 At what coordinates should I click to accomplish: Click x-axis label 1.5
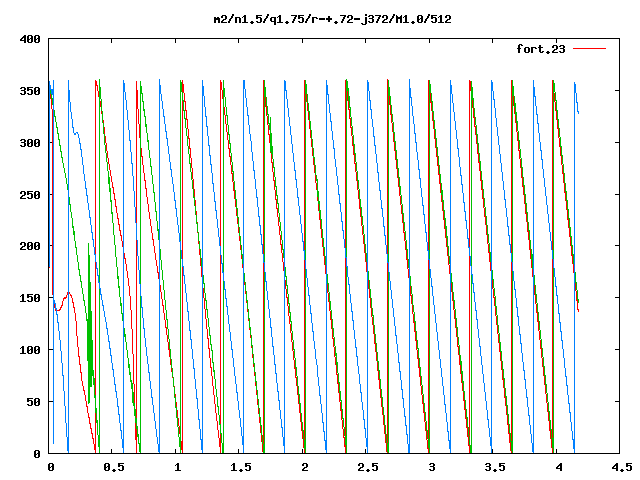[241, 467]
